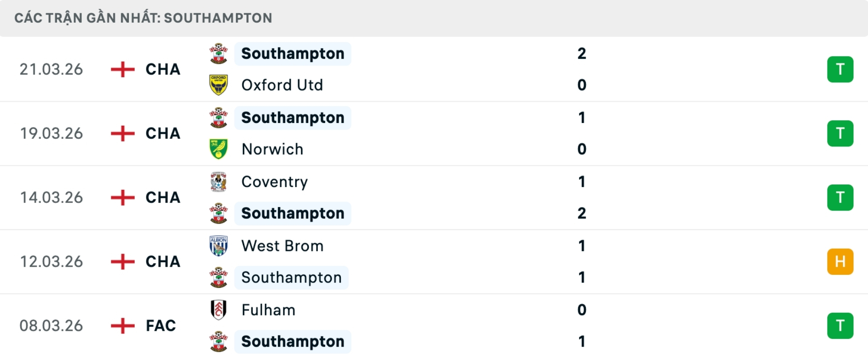The width and height of the screenshot is (868, 358).
Task: Click Southampton crest in Oxford Utd match
Action: click(218, 54)
